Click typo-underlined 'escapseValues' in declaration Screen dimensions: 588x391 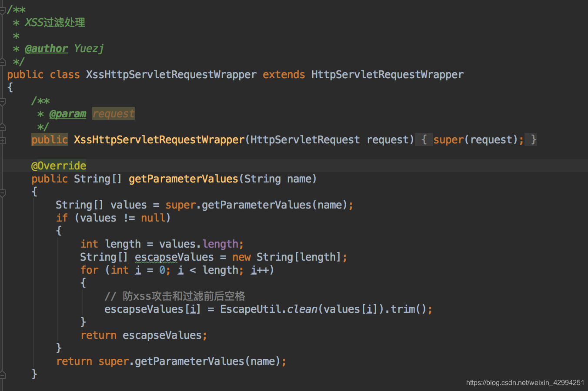(x=174, y=257)
